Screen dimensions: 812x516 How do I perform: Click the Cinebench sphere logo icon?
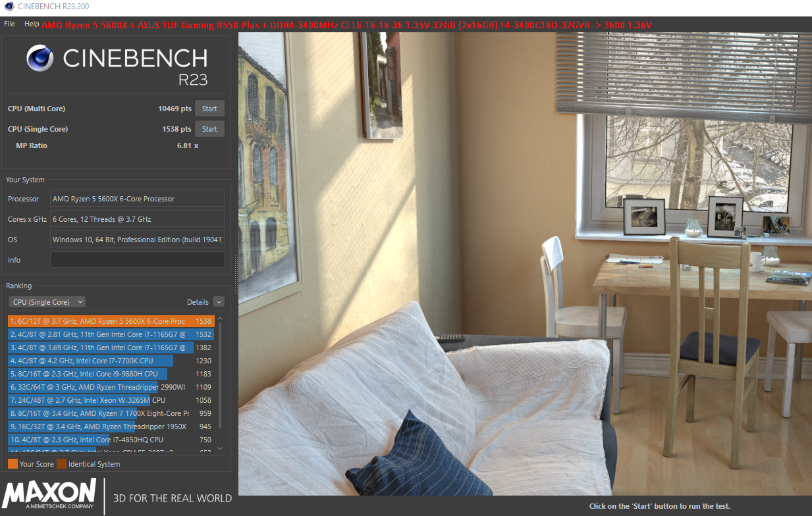click(40, 58)
